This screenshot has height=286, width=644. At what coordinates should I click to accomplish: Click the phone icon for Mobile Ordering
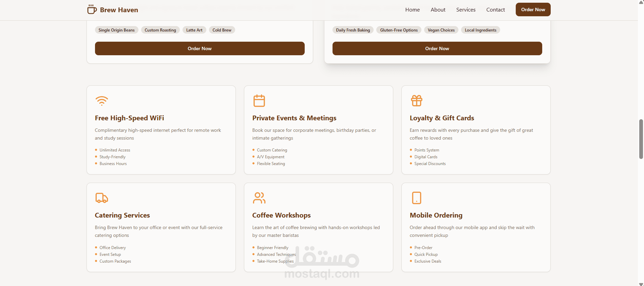pyautogui.click(x=416, y=198)
